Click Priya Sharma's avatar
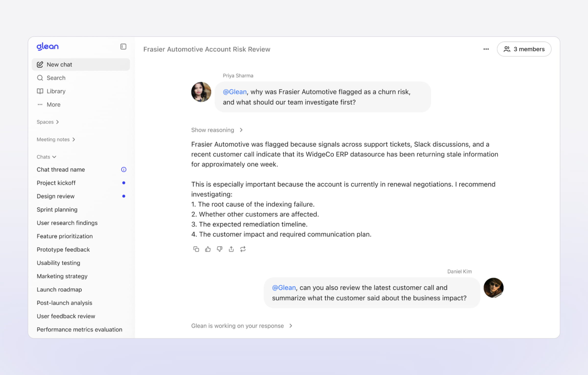The height and width of the screenshot is (375, 588). tap(201, 92)
